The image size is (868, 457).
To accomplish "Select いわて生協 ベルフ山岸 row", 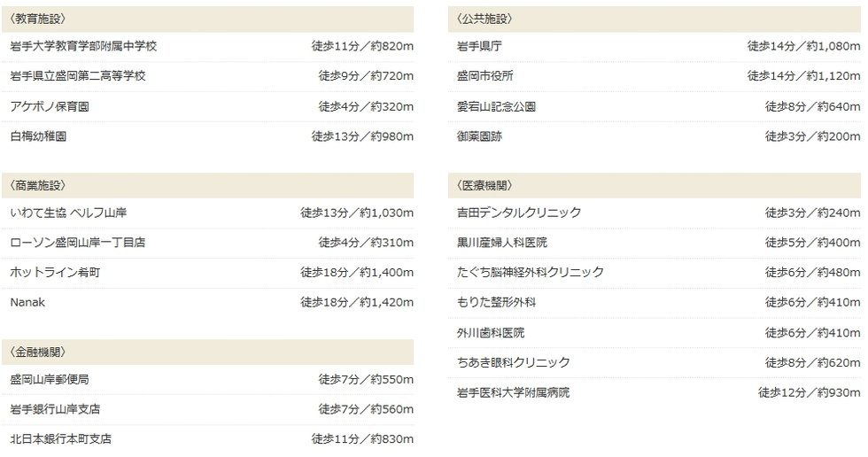I will [x=207, y=213].
